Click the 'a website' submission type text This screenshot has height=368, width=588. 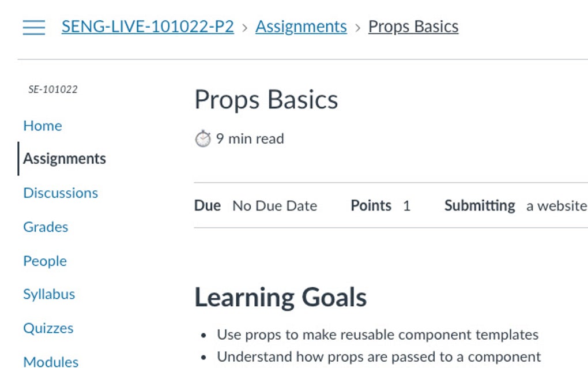(x=555, y=205)
